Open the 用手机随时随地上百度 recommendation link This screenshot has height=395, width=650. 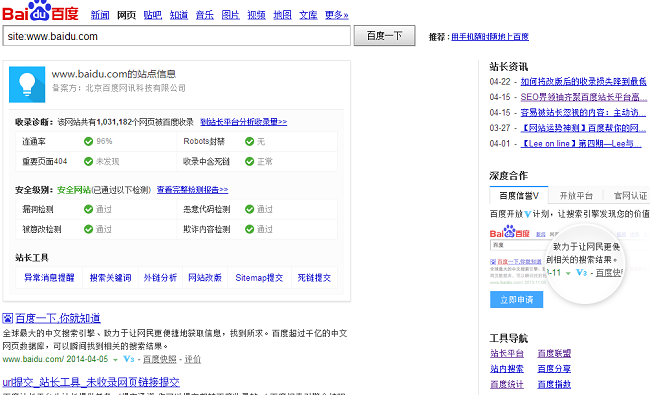point(490,37)
